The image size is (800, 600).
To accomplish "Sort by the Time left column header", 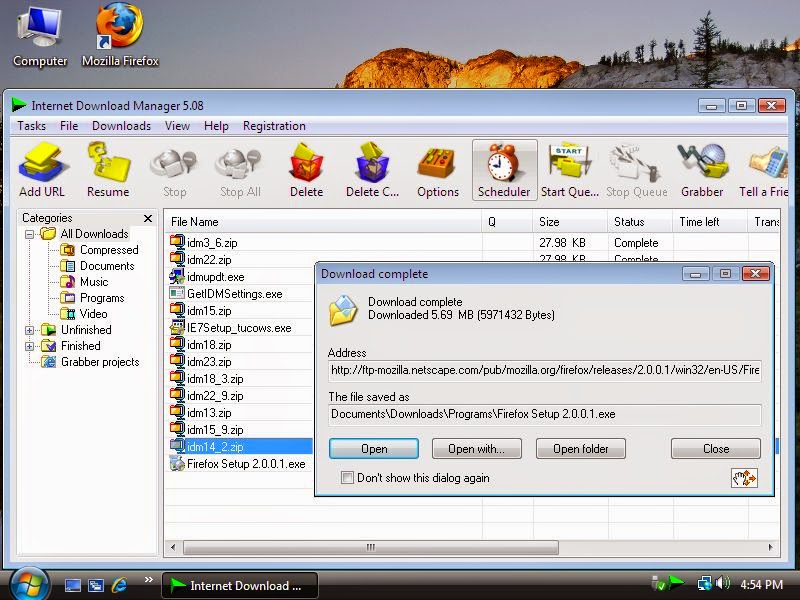I will click(x=710, y=222).
